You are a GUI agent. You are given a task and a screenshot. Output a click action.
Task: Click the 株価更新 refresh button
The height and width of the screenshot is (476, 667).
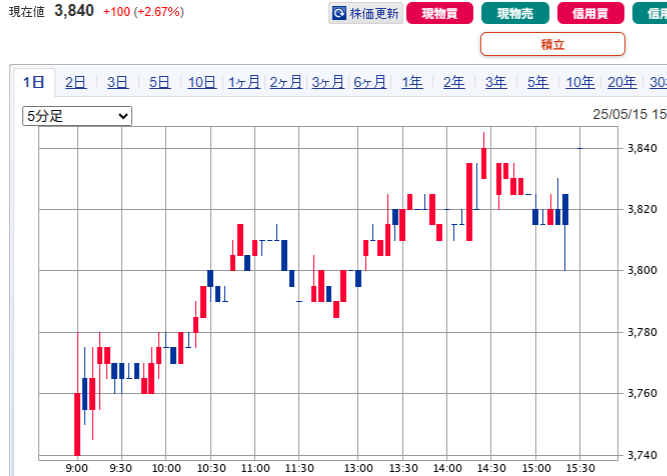[x=365, y=13]
